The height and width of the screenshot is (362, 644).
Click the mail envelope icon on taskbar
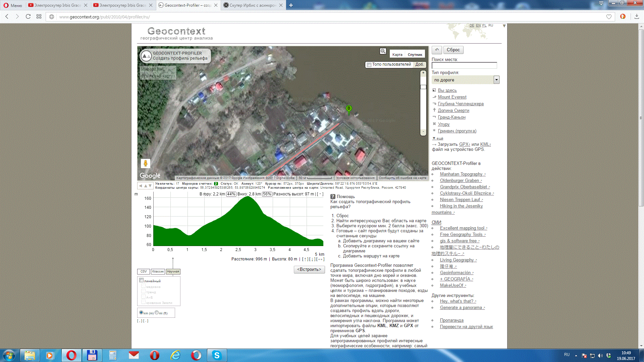click(134, 355)
